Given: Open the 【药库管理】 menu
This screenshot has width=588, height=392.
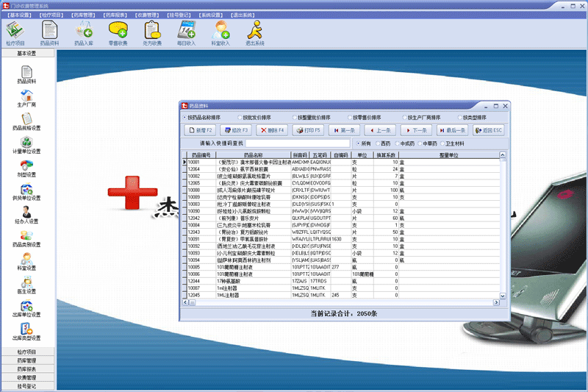Looking at the screenshot, I should pyautogui.click(x=83, y=15).
